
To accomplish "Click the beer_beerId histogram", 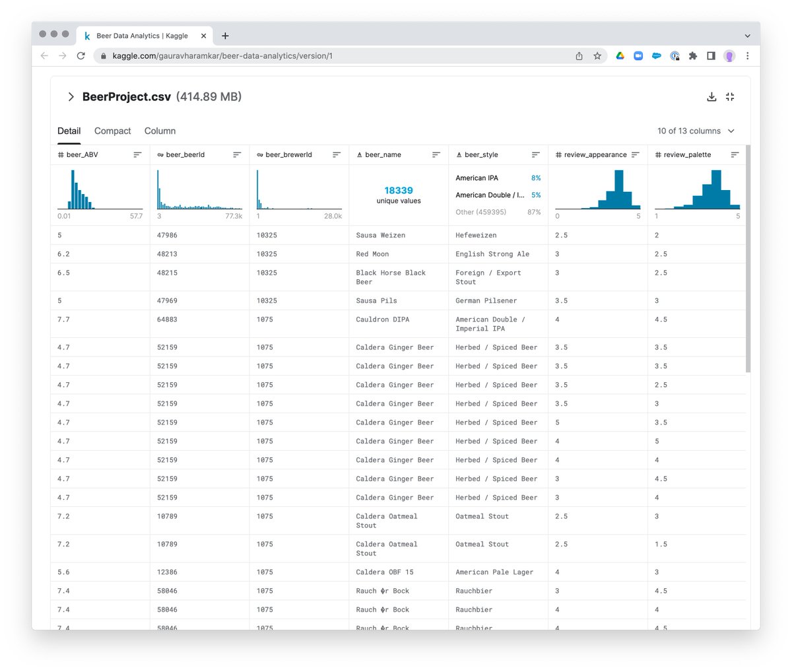I will coord(200,189).
